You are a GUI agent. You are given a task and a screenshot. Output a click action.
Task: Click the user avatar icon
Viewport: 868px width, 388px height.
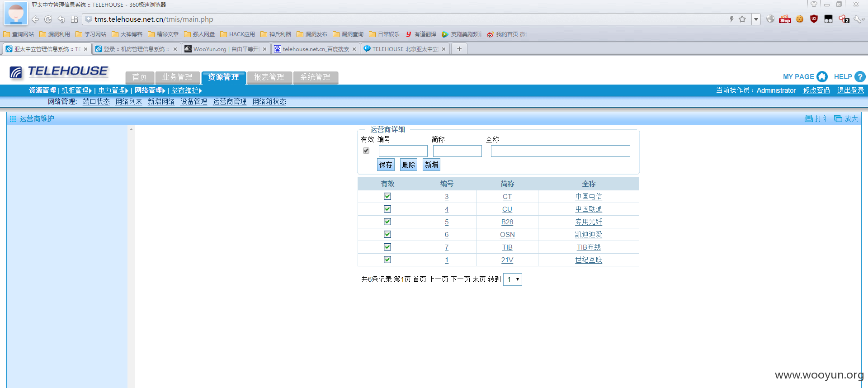pos(16,13)
